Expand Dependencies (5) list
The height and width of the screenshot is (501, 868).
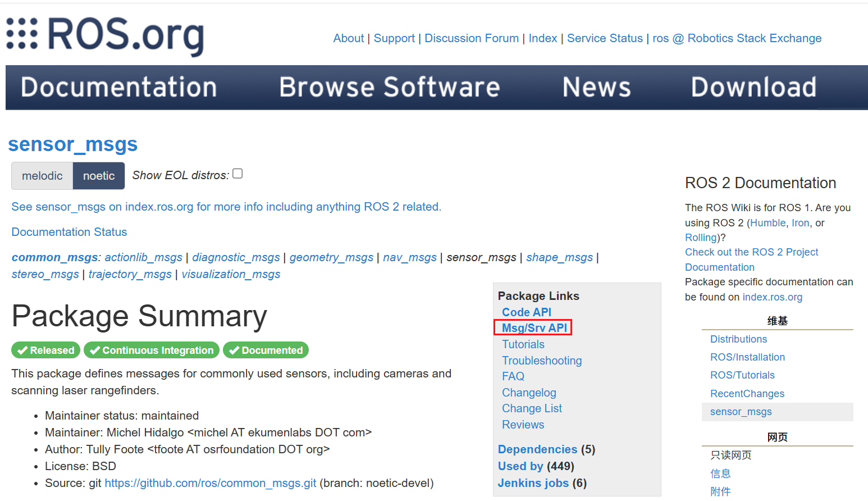coord(537,449)
